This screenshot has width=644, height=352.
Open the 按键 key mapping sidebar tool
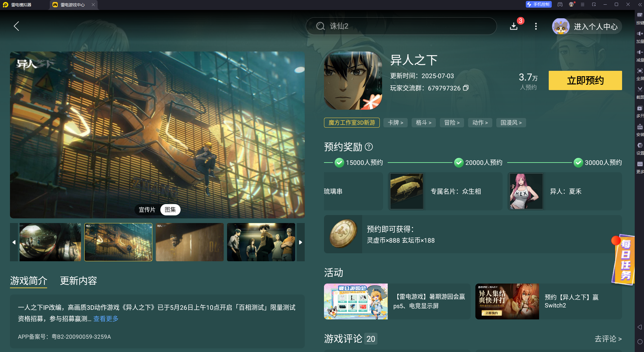tap(640, 18)
